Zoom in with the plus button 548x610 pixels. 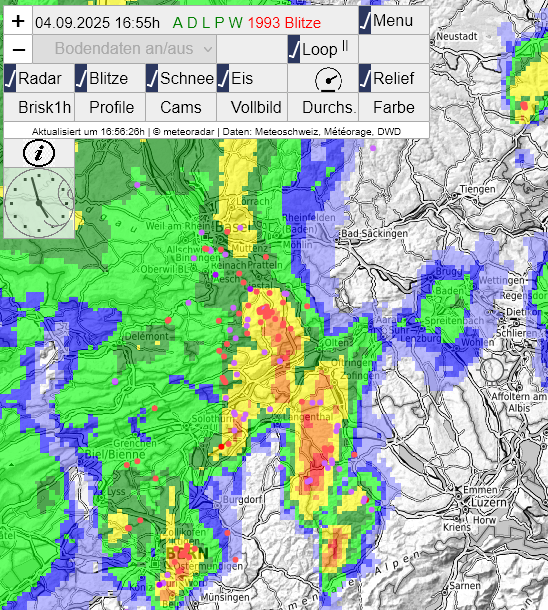18,21
